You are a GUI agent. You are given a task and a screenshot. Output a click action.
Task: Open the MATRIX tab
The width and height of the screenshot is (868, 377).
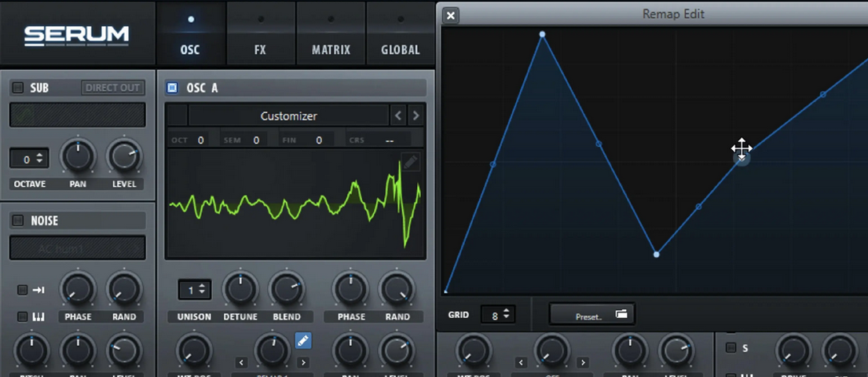point(331,33)
